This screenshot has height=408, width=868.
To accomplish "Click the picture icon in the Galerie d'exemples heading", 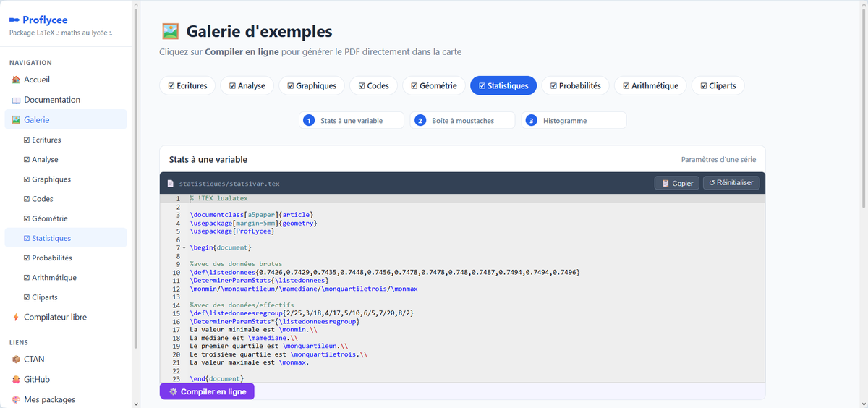I will click(x=170, y=31).
